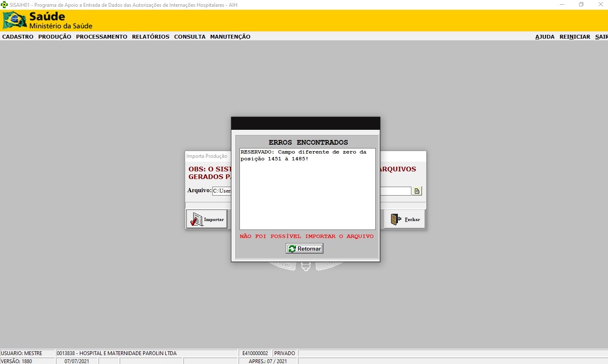The width and height of the screenshot is (608, 364).
Task: Open the RELATÓRIOS menu
Action: coord(151,37)
